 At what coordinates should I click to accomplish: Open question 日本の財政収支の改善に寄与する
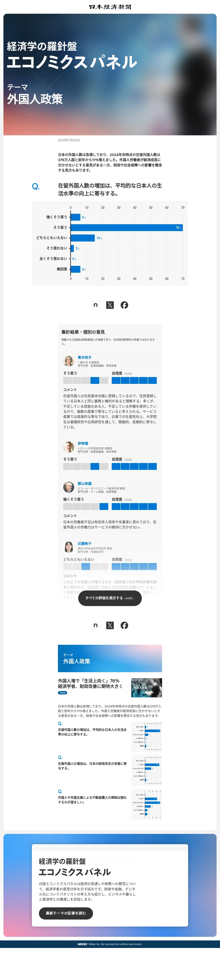coord(92,766)
